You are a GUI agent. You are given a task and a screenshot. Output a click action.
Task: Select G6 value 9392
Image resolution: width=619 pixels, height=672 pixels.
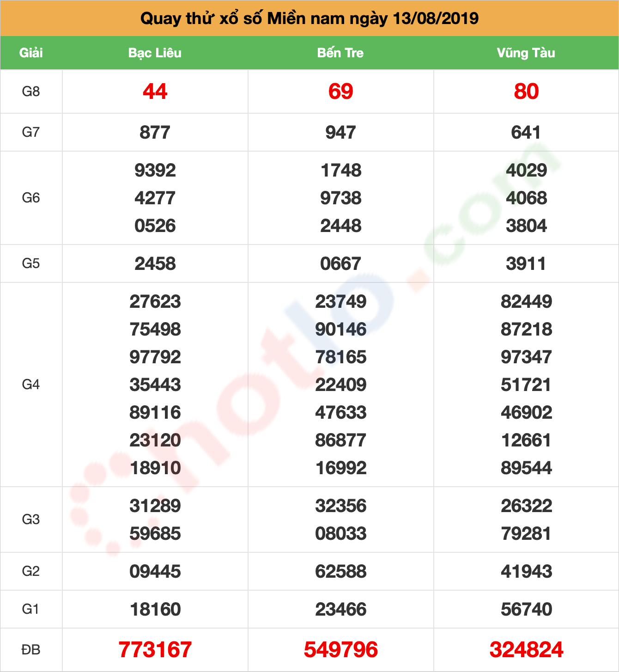(x=155, y=171)
